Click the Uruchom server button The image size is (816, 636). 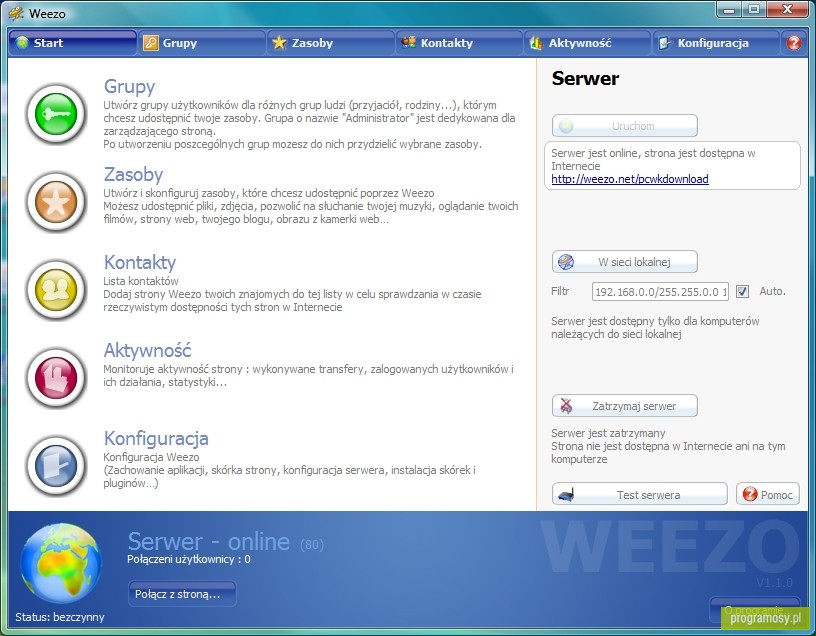point(624,126)
